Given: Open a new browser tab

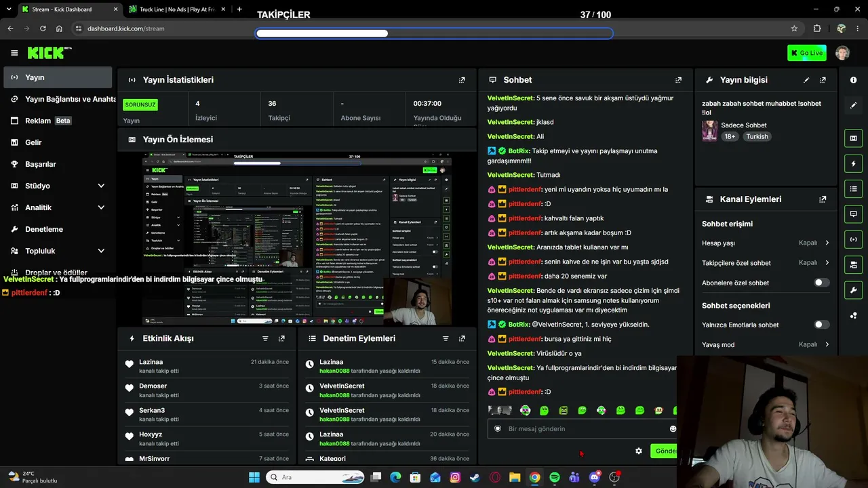Looking at the screenshot, I should click(x=239, y=9).
